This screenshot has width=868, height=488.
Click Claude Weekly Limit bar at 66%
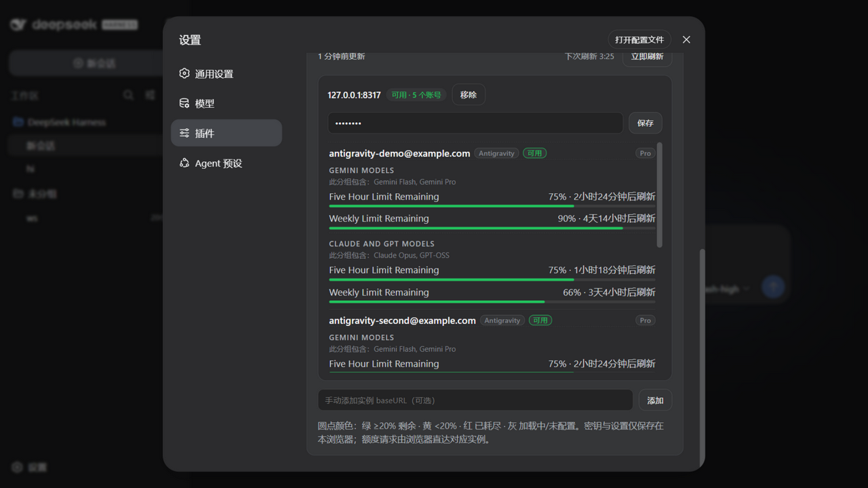492,302
